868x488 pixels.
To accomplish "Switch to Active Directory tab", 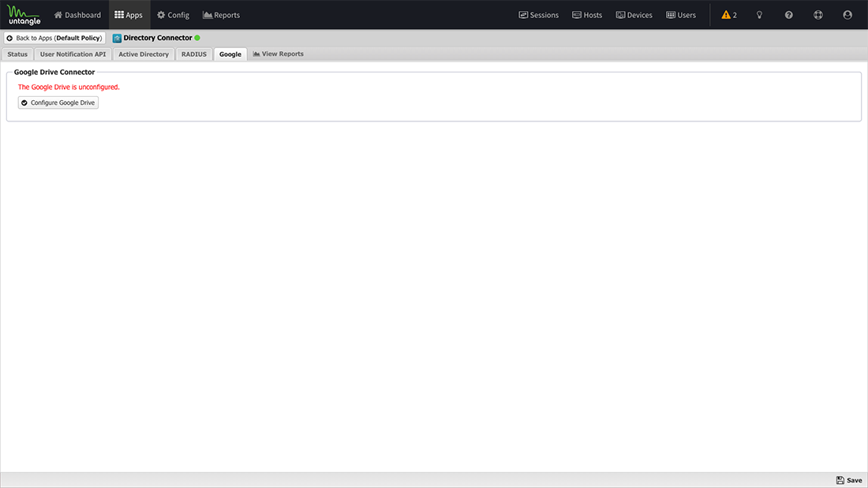I will (144, 54).
